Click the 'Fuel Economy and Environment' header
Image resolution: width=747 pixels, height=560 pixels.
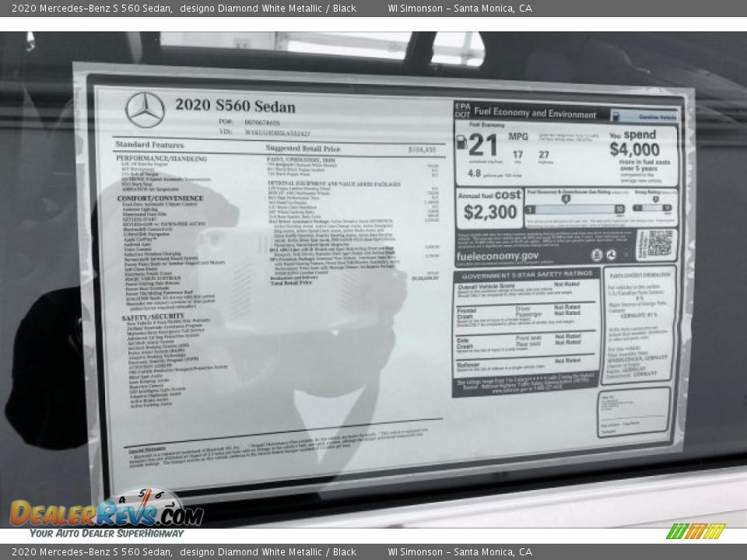coord(535,114)
